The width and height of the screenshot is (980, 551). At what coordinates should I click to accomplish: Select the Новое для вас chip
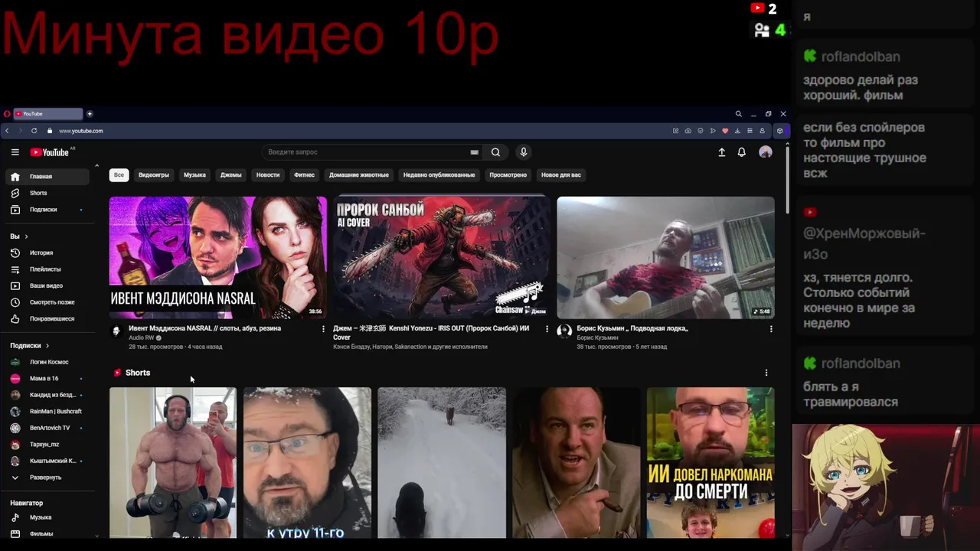tap(561, 175)
